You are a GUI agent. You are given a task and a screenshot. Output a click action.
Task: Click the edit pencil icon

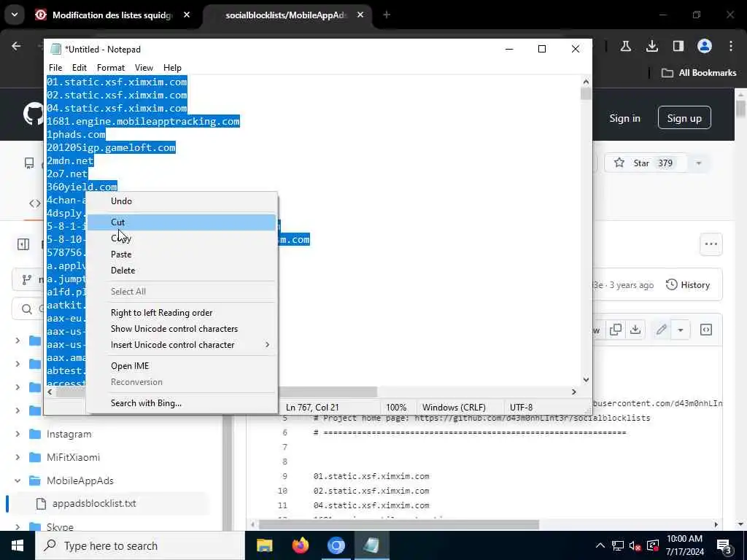(x=661, y=330)
